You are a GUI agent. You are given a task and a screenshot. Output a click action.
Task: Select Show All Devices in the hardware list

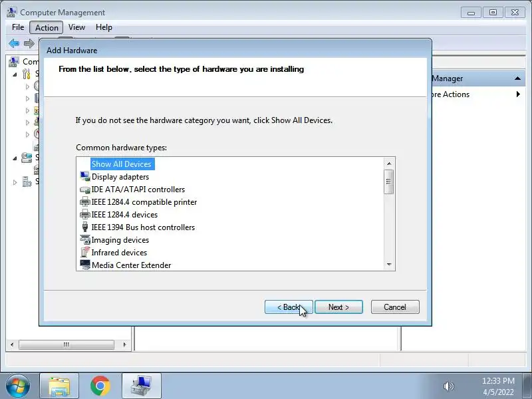click(x=122, y=164)
